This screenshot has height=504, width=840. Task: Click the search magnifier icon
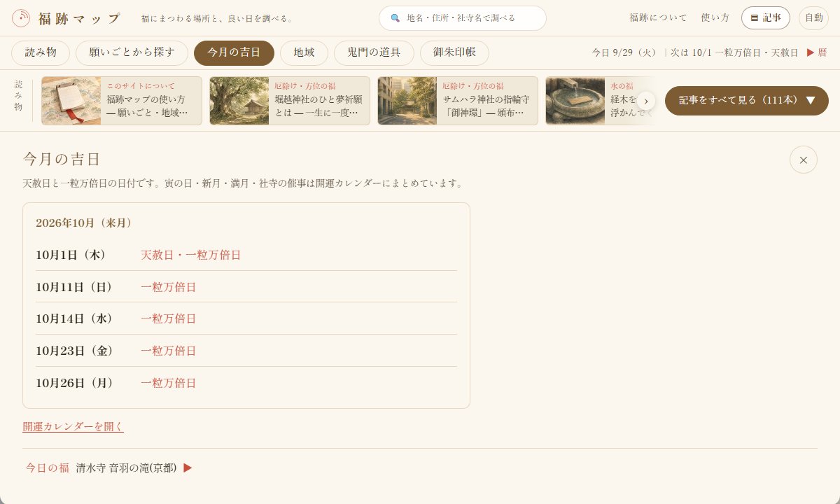tap(395, 18)
